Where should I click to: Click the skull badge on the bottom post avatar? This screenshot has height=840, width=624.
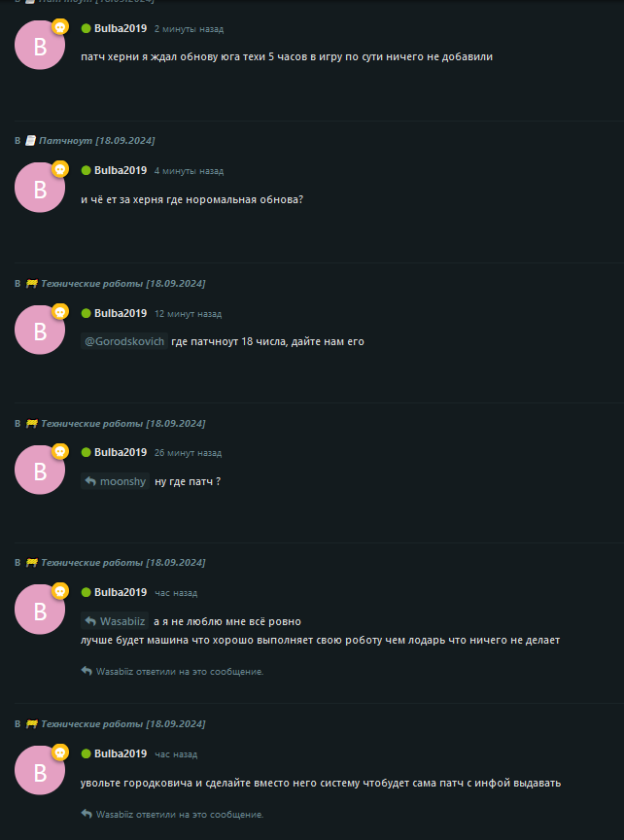click(60, 752)
